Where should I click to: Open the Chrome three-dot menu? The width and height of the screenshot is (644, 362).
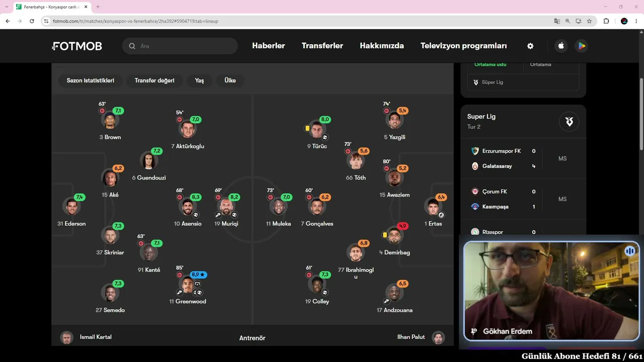(636, 21)
